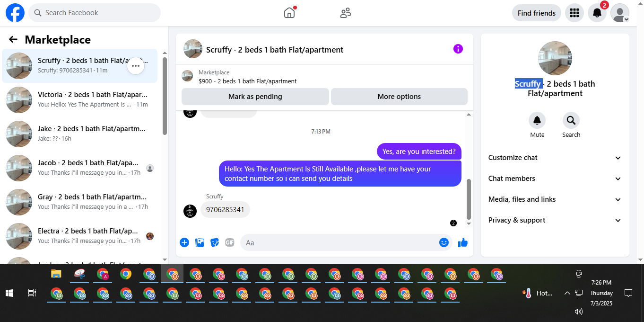
Task: Expand the Customize chat section
Action: click(x=555, y=158)
